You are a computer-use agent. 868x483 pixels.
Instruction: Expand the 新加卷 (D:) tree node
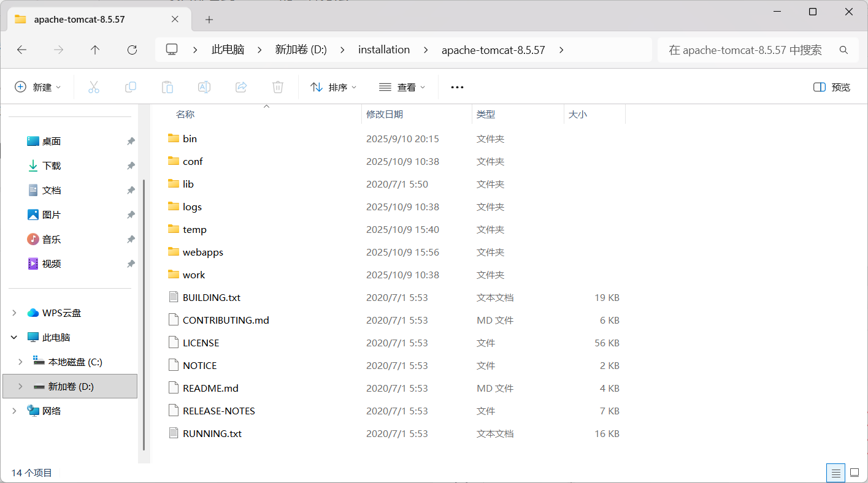[20, 386]
